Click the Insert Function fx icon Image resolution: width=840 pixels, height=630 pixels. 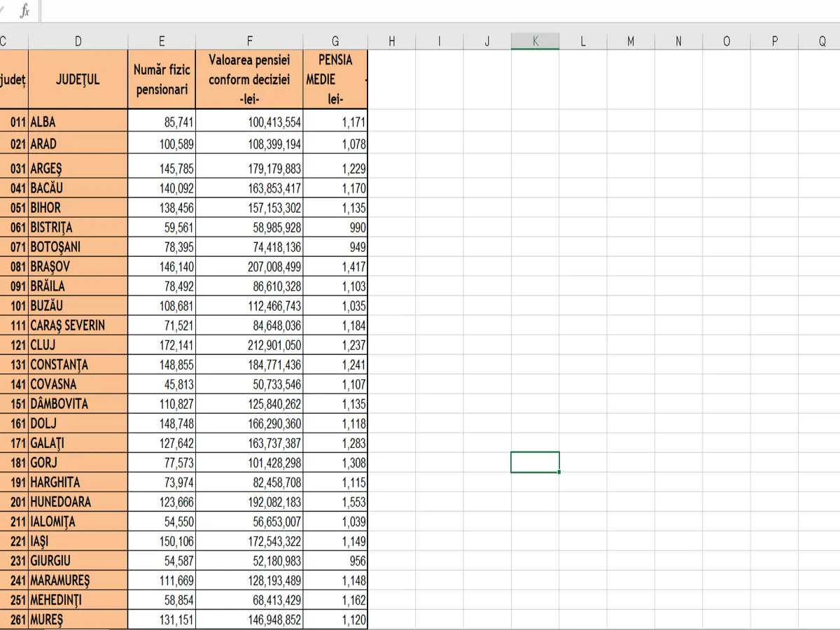(24, 10)
